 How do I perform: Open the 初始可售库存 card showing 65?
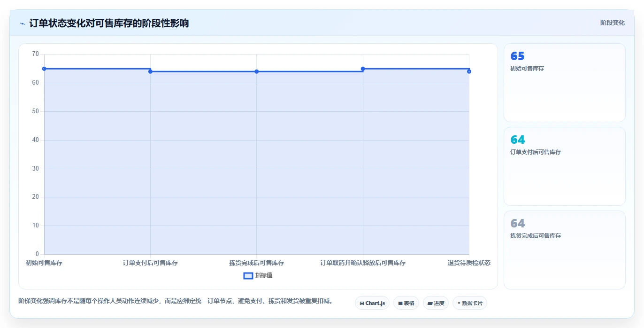(565, 83)
